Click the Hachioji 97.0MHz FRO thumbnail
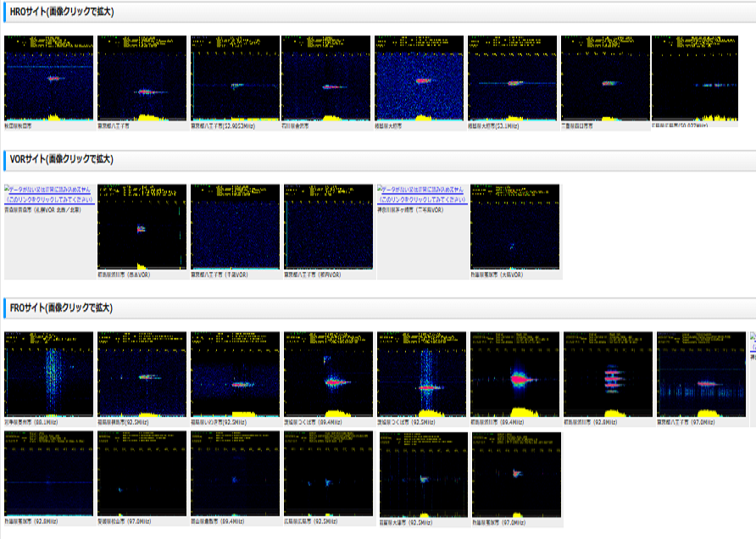 click(x=700, y=374)
